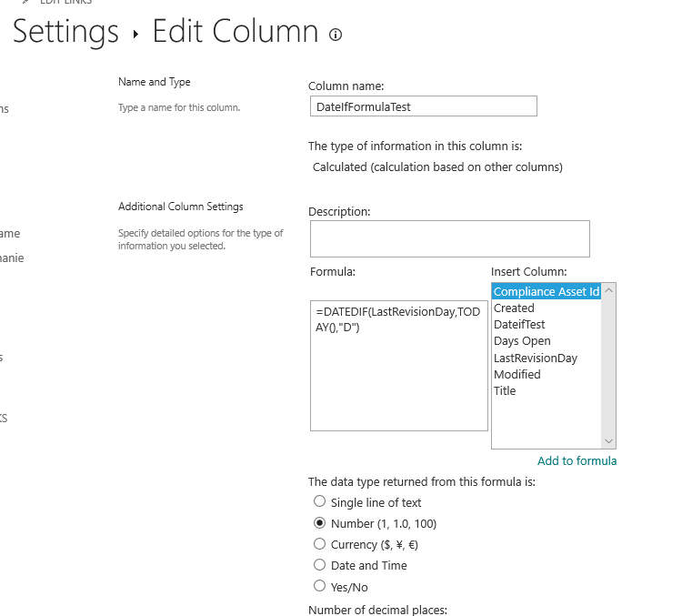
Task: Click the Settings breadcrumb link
Action: pos(65,32)
